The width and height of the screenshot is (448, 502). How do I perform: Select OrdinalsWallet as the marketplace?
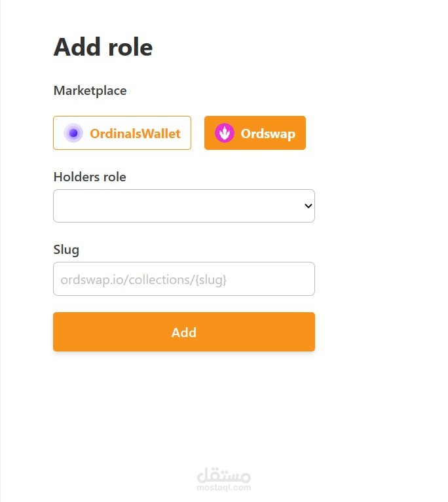click(122, 133)
